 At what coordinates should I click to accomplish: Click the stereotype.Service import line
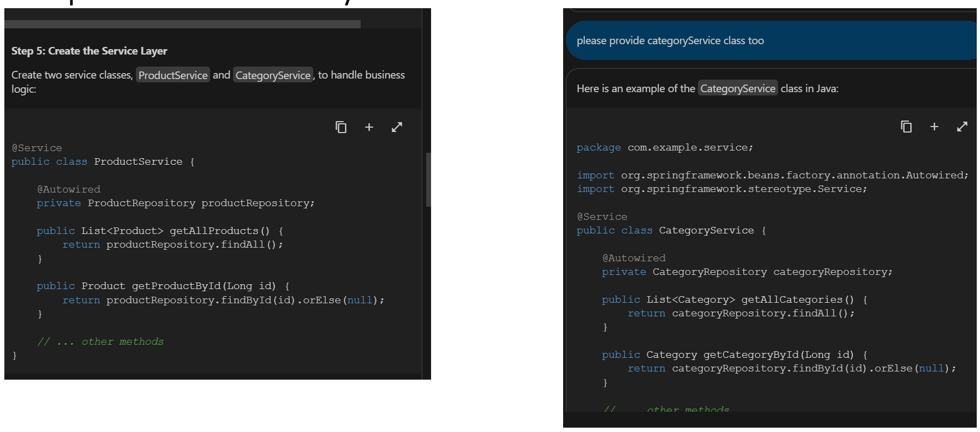722,189
